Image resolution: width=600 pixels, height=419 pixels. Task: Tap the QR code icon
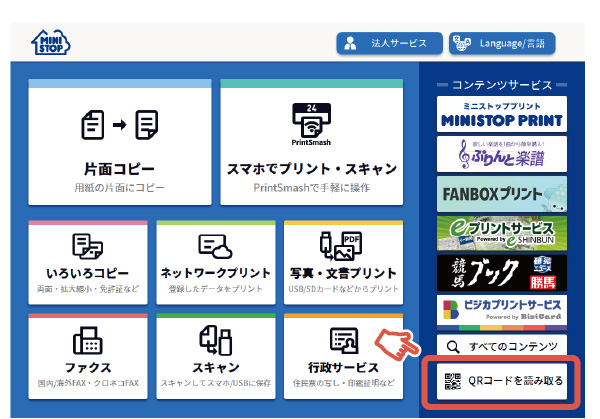point(453,381)
